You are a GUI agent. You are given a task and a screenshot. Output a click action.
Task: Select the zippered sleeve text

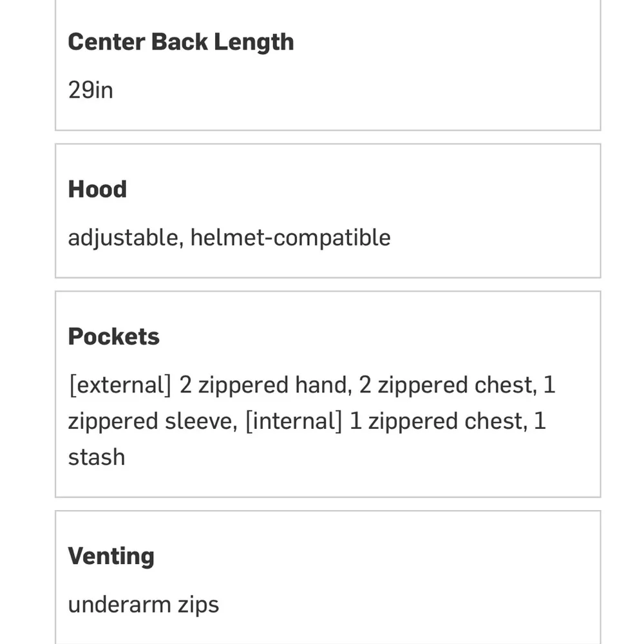pos(153,421)
